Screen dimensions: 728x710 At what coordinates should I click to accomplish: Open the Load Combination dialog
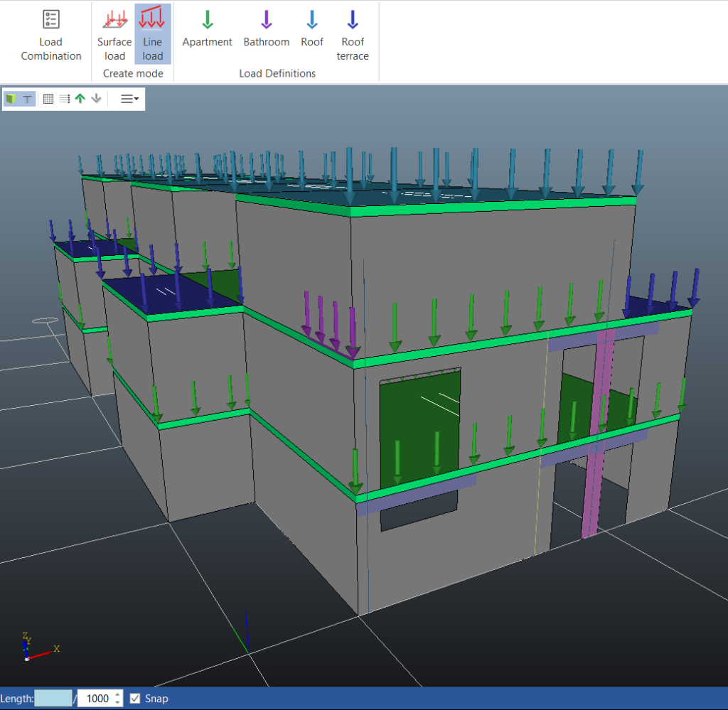click(50, 36)
